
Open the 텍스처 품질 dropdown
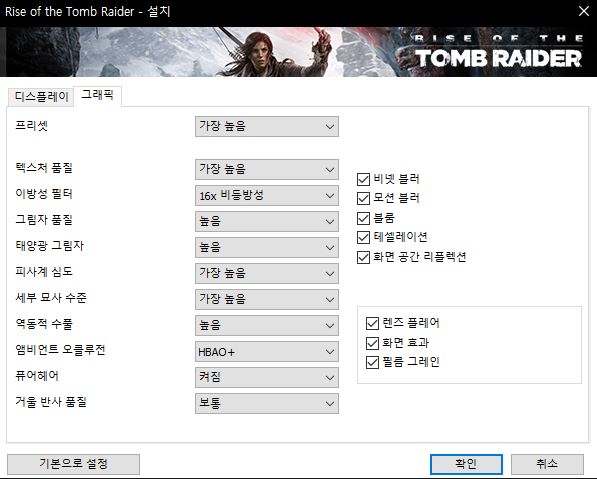[x=267, y=169]
